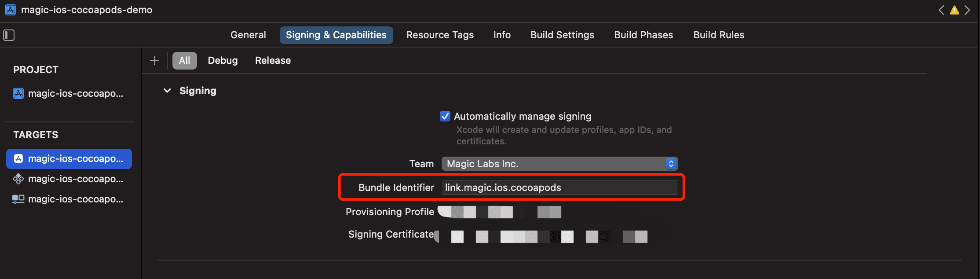Go to next issue arrow
Viewport: 980px width, 279px height.
967,10
